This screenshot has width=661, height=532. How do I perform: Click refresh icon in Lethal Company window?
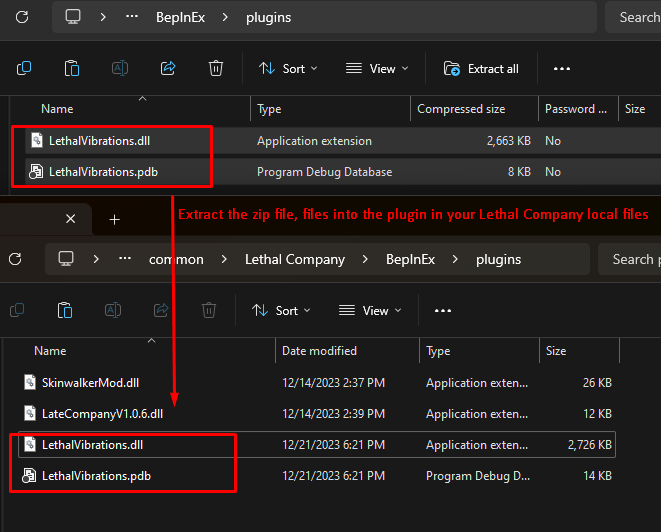pos(15,259)
